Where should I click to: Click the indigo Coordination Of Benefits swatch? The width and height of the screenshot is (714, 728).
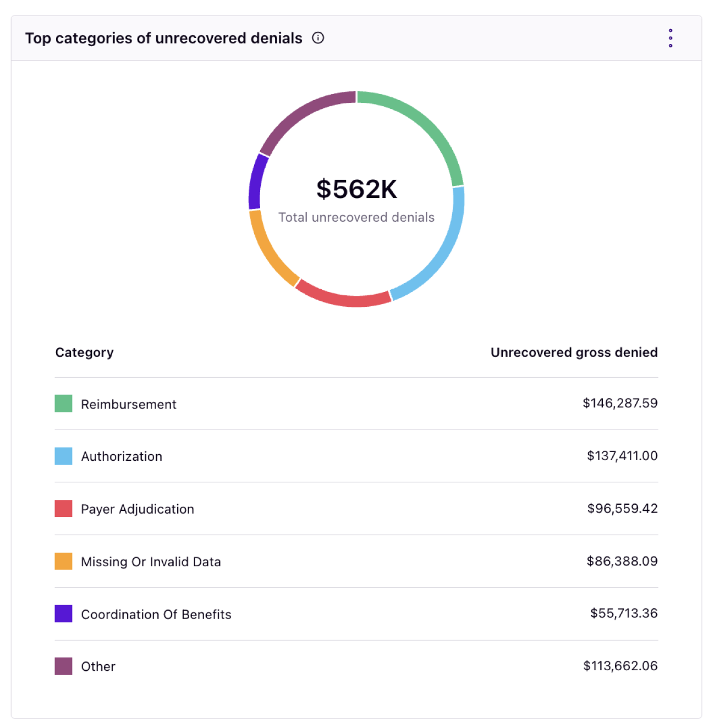pos(63,614)
